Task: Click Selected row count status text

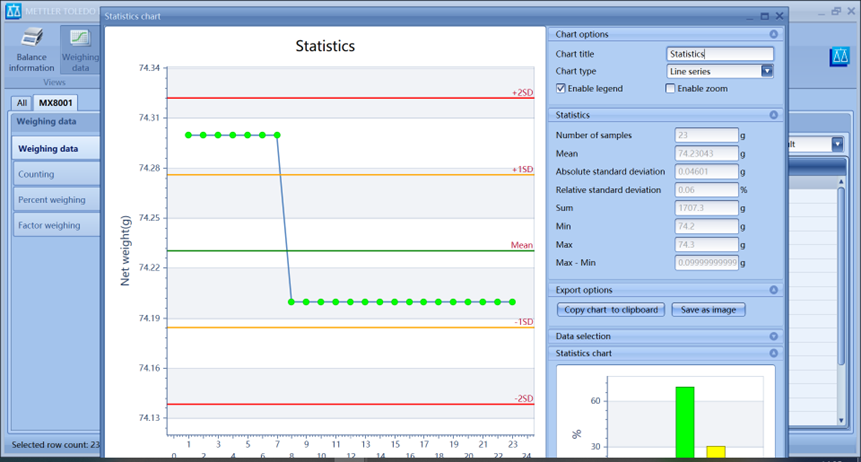Action: (55, 445)
